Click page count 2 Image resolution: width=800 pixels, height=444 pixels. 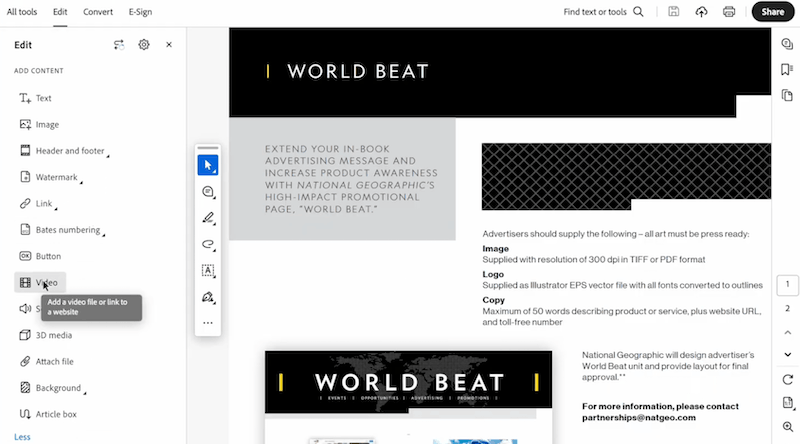(x=787, y=308)
